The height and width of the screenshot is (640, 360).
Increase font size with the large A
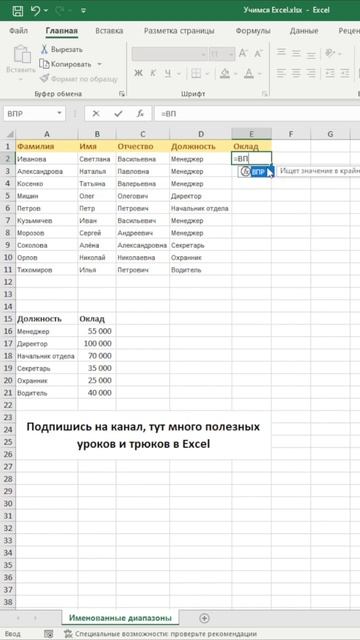[243, 53]
